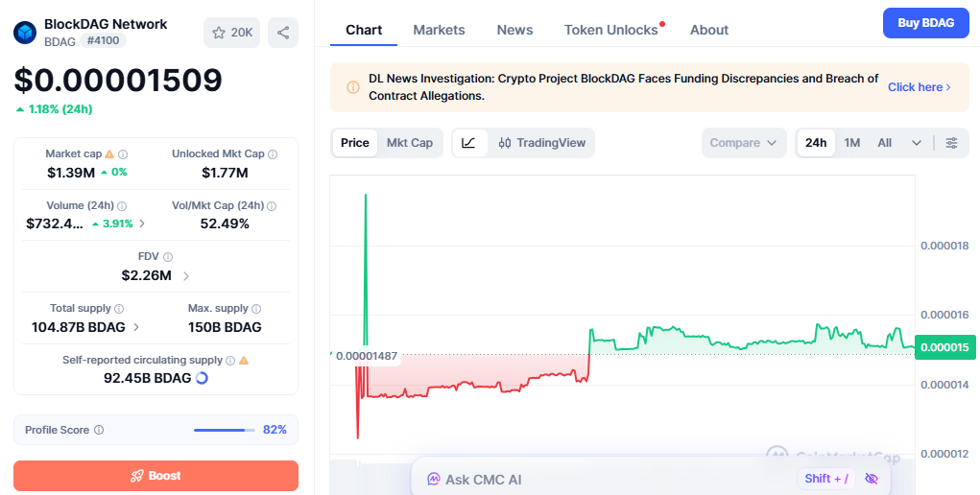The width and height of the screenshot is (980, 495).
Task: Click the #4100 rank badge
Action: pyautogui.click(x=103, y=41)
